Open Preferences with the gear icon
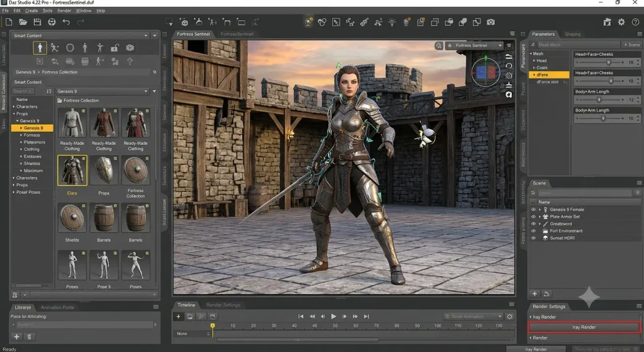 click(x=621, y=22)
